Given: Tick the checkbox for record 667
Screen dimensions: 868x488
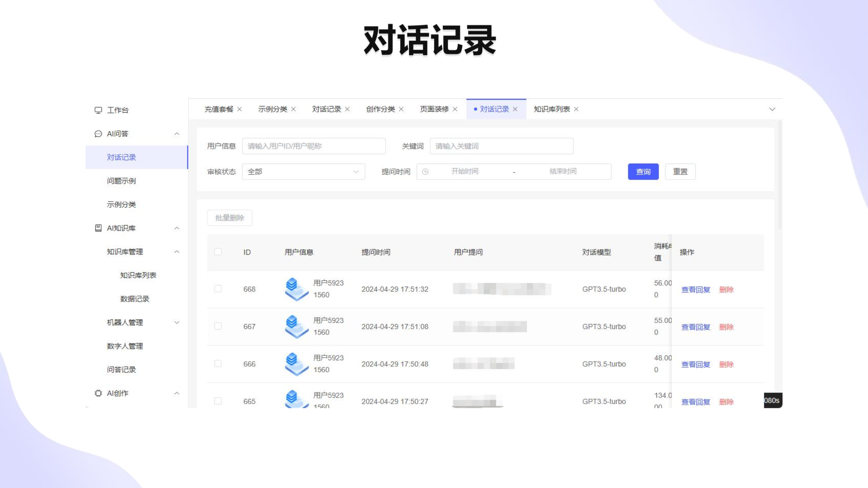Looking at the screenshot, I should tap(218, 326).
